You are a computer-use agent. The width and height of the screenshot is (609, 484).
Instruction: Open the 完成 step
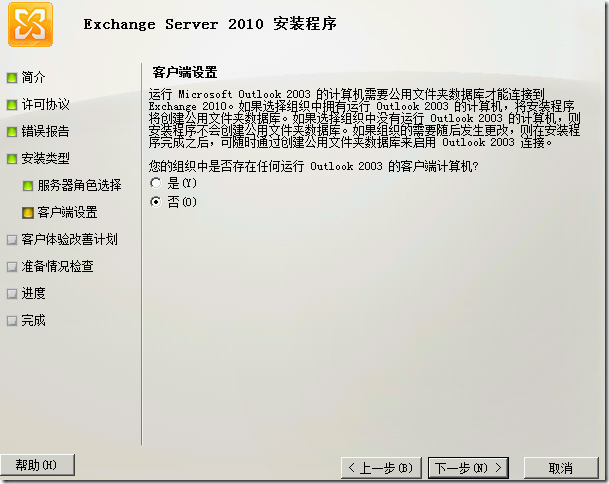point(33,320)
